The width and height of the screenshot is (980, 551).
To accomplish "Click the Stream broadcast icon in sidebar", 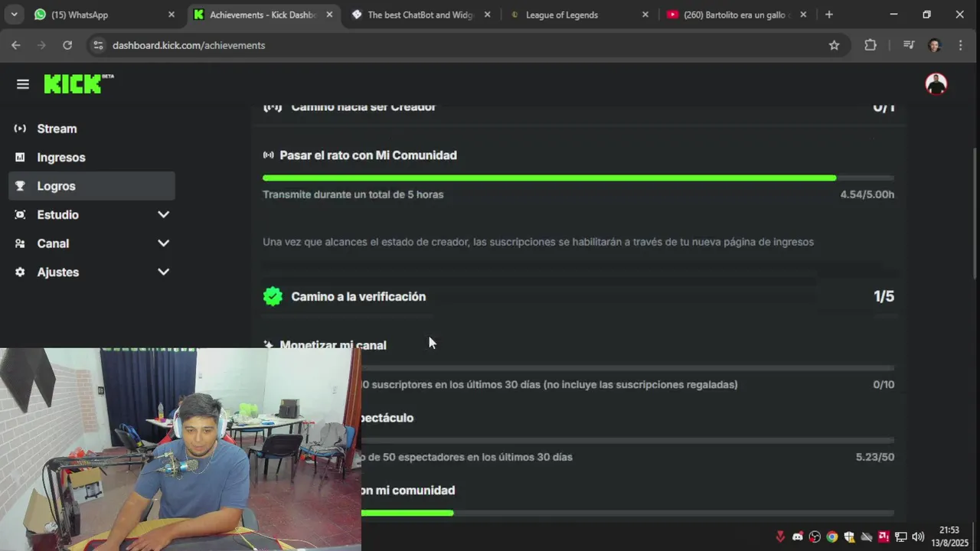I will tap(20, 129).
